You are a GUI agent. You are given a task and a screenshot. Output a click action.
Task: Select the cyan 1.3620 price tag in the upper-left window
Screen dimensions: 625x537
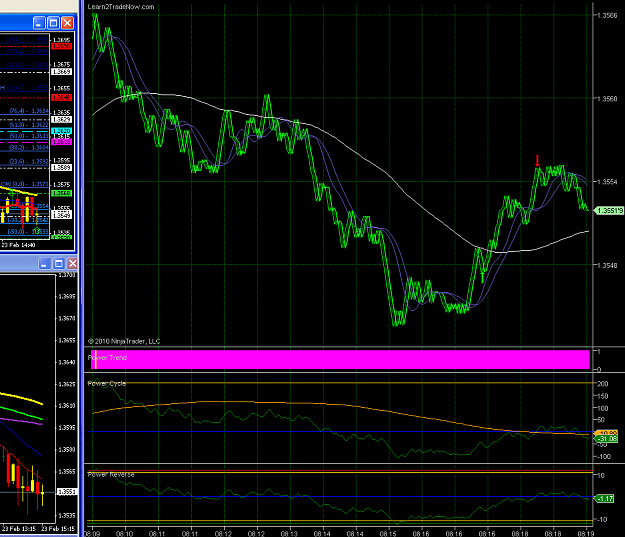pos(62,131)
